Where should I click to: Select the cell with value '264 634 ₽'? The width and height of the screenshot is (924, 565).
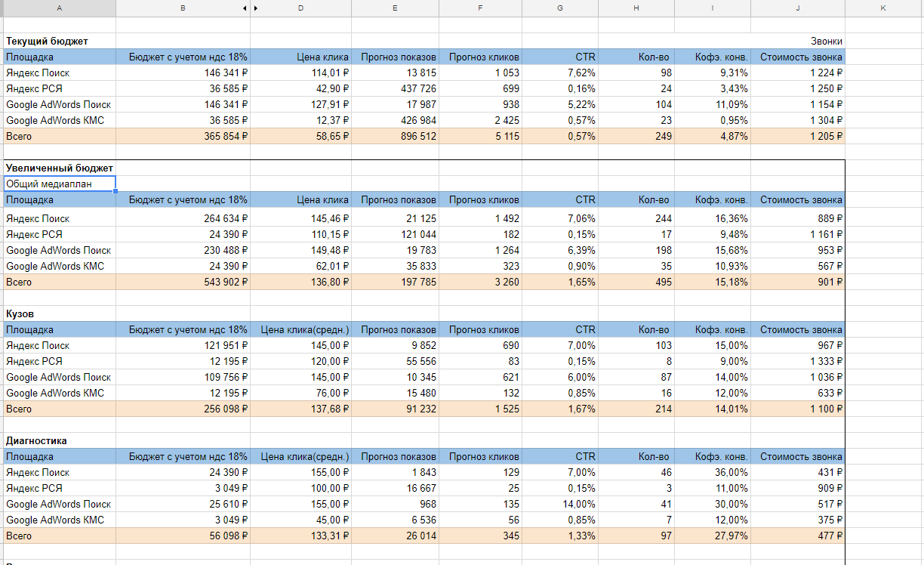(183, 218)
